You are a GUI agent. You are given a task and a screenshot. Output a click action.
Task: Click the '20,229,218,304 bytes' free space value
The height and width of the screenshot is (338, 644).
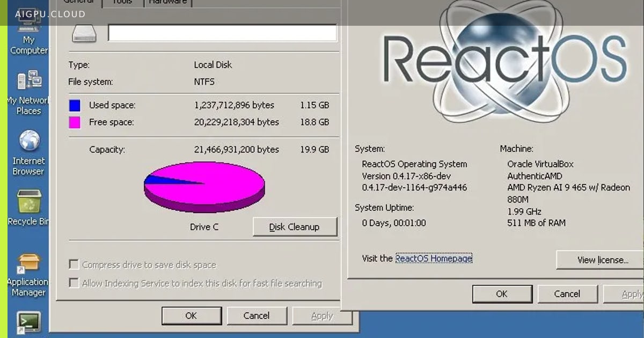click(237, 122)
